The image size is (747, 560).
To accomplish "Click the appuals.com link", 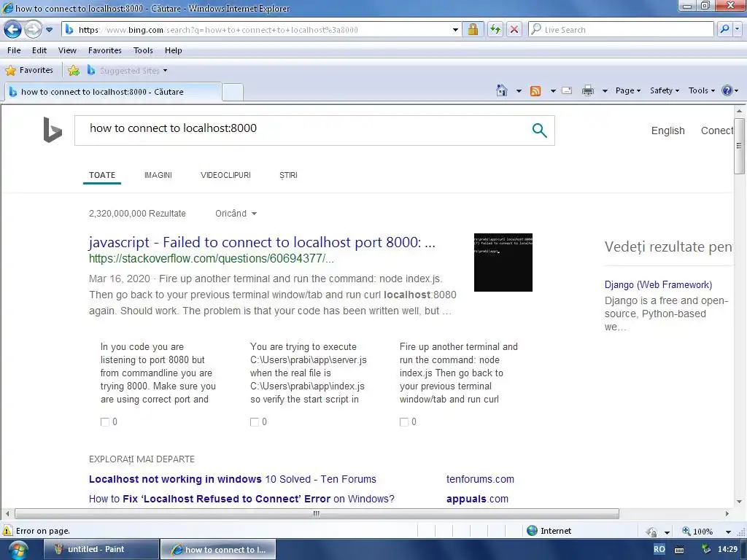I will click(477, 499).
